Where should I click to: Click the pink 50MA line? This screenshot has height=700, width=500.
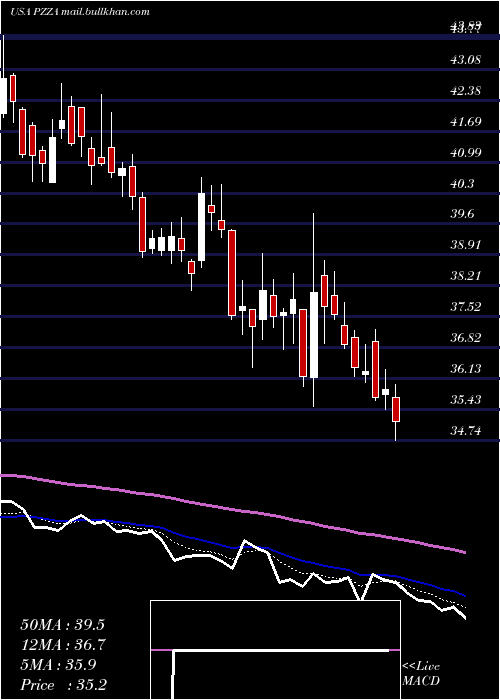tap(232, 509)
